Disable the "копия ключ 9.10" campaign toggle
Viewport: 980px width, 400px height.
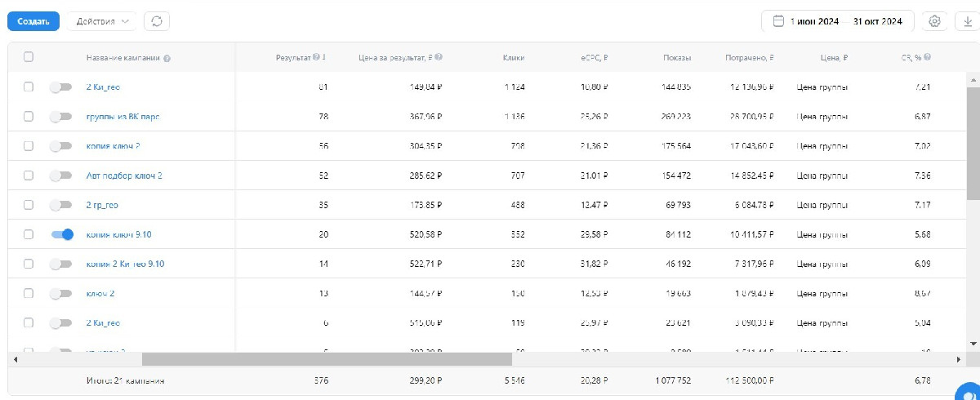61,234
